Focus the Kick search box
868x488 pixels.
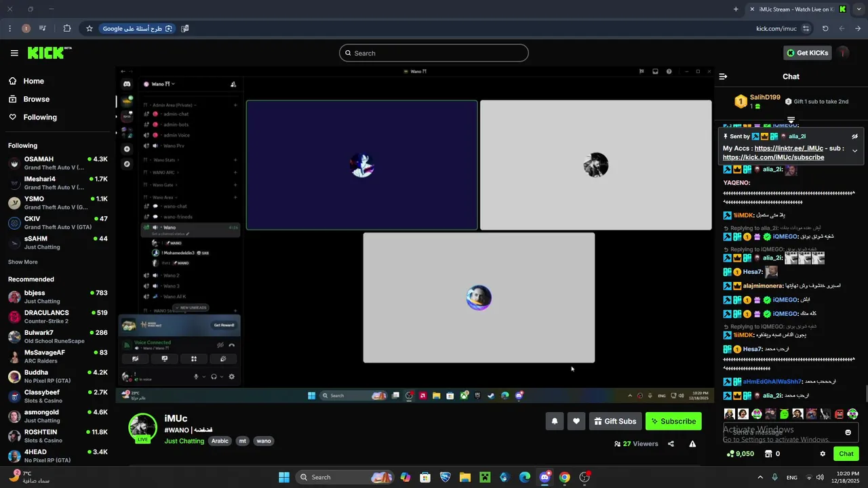[434, 53]
